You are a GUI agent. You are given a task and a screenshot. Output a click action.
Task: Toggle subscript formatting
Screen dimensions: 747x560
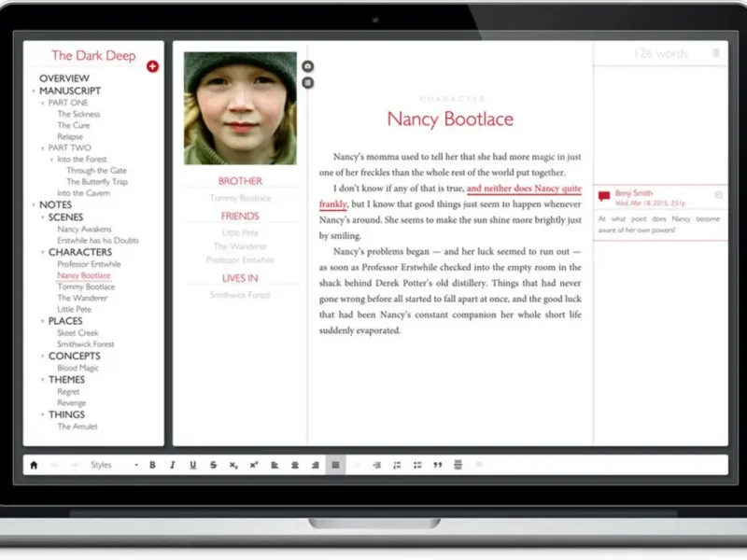pos(233,465)
